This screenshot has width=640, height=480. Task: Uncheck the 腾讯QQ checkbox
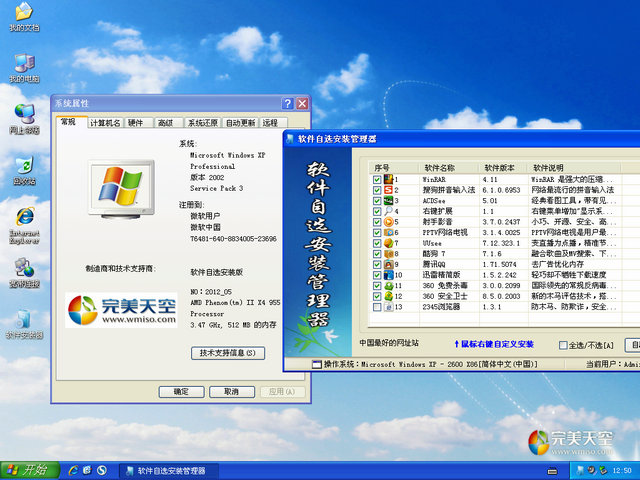[x=377, y=264]
